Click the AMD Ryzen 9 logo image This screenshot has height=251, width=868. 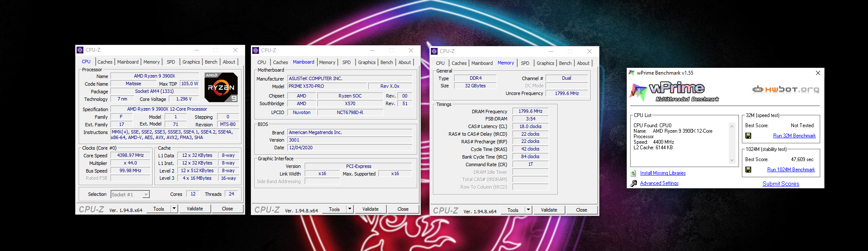[221, 87]
